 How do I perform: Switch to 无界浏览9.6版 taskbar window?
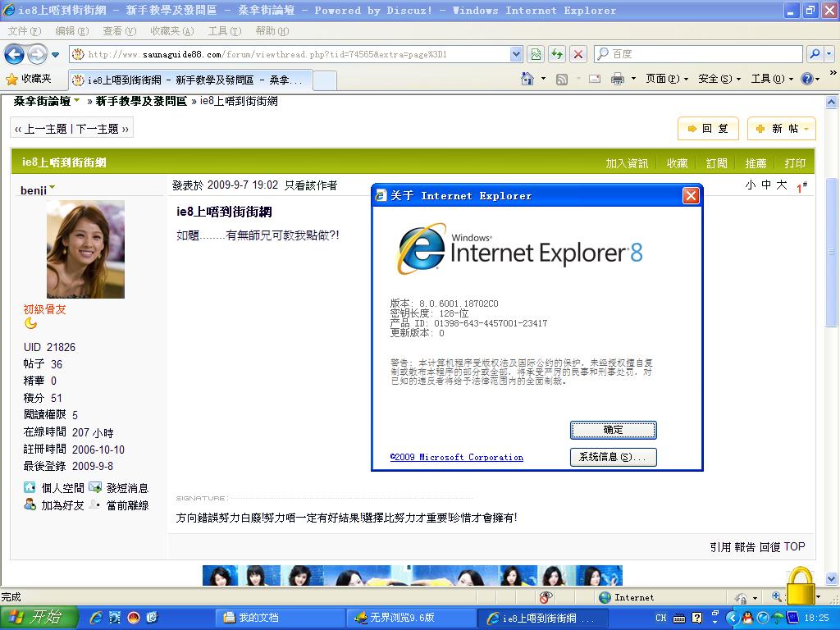point(410,618)
